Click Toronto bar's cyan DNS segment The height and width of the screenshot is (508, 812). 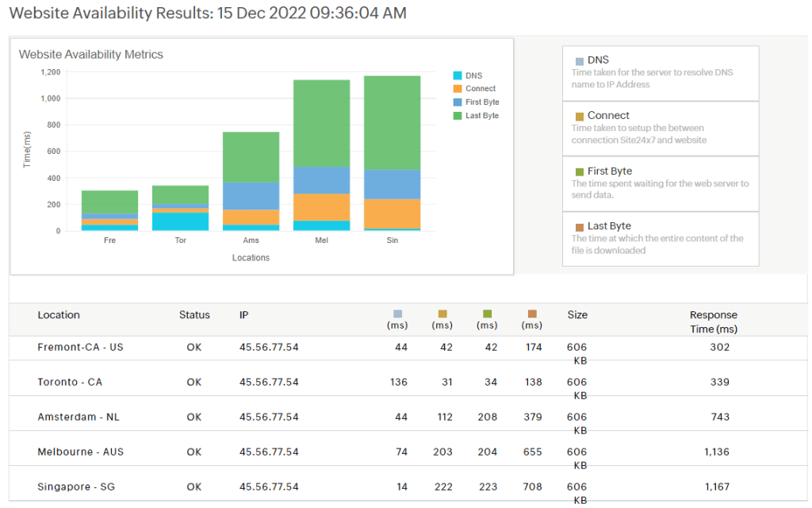(x=180, y=221)
